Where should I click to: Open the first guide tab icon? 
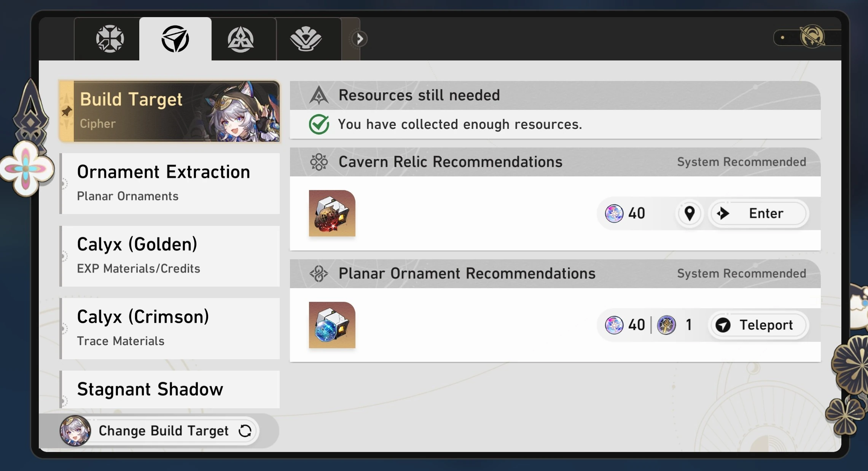[110, 39]
